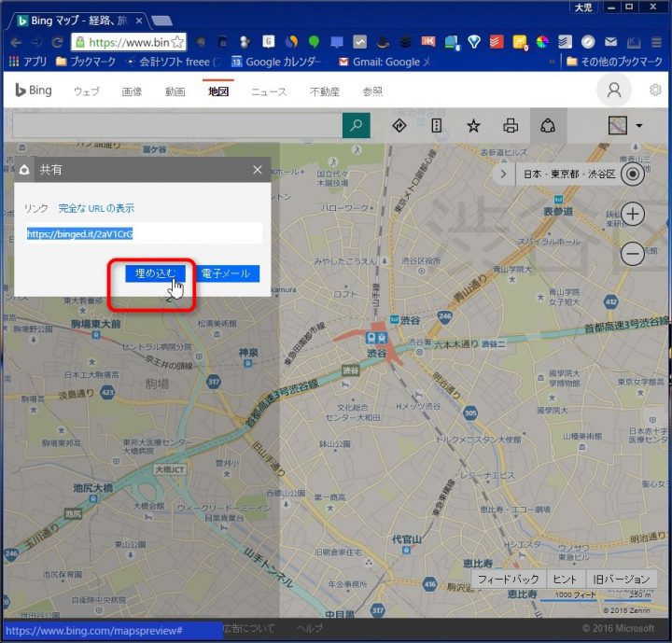Viewport: 672px width, 643px height.
Task: Open the ウェブ tab
Action: point(87,91)
